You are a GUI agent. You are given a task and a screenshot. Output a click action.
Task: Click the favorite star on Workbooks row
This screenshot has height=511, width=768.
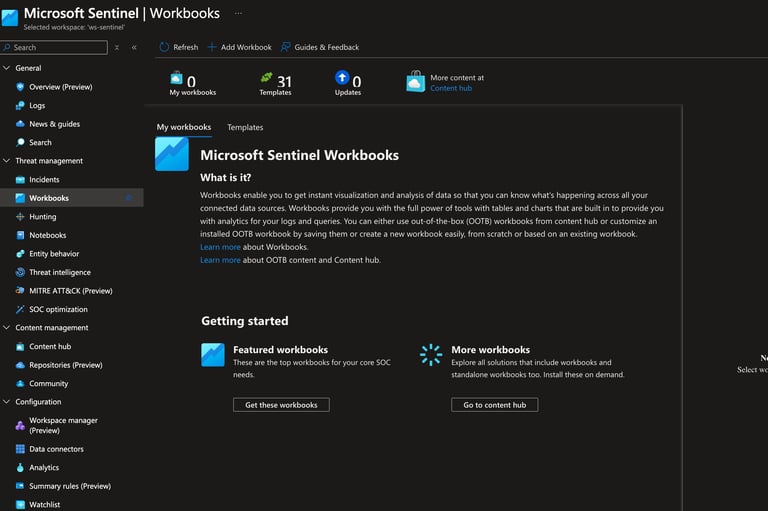point(129,198)
